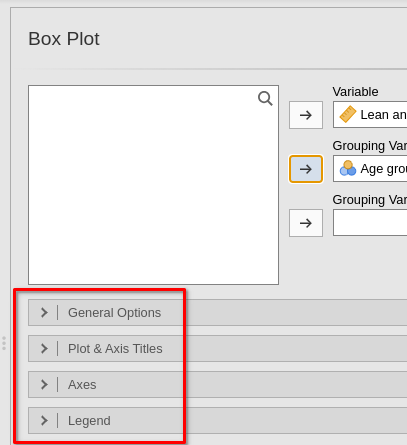
Task: Expand the Axes section
Action: (x=218, y=384)
